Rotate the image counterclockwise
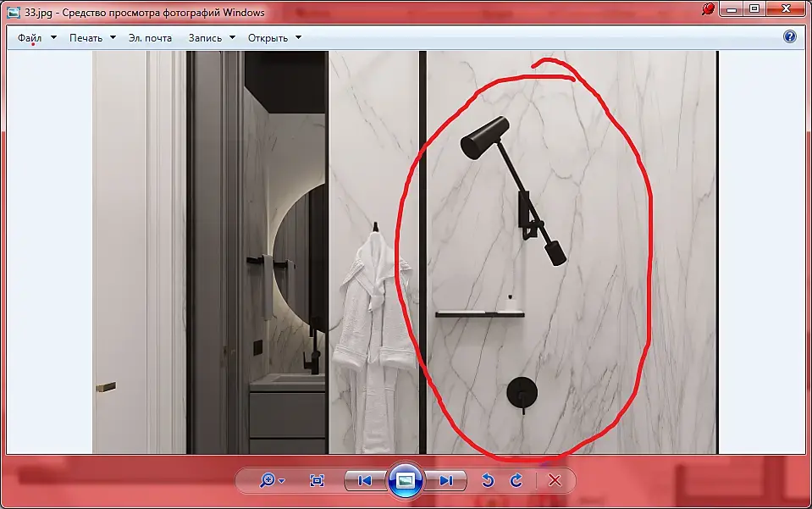 coord(488,480)
